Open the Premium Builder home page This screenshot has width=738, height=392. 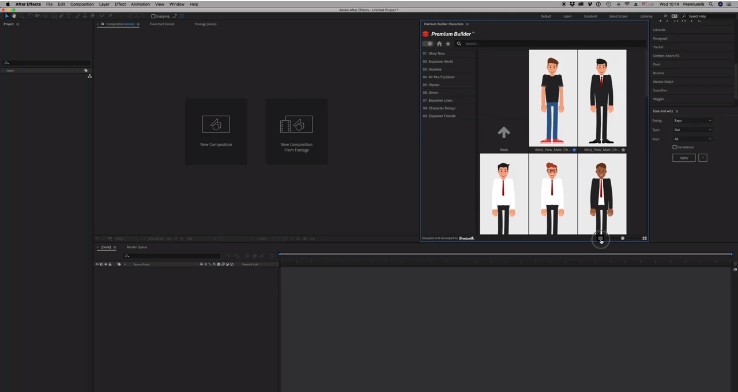tap(439, 44)
